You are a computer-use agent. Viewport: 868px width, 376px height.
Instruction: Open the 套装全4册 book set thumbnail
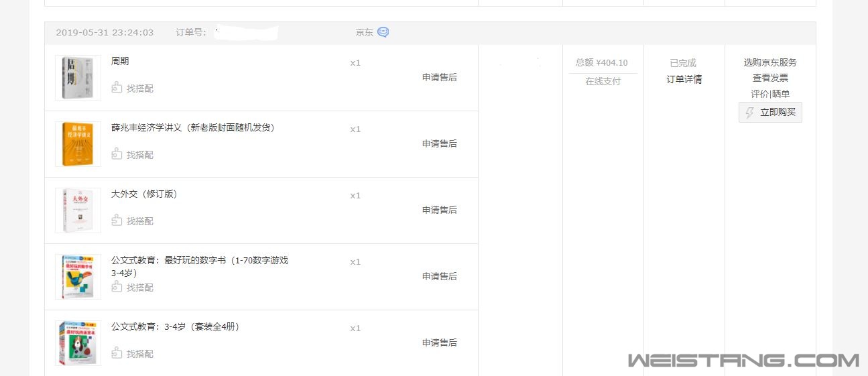pos(78,343)
